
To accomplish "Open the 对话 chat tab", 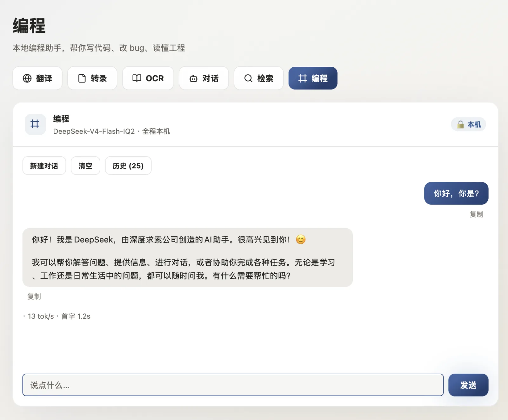I will click(204, 78).
